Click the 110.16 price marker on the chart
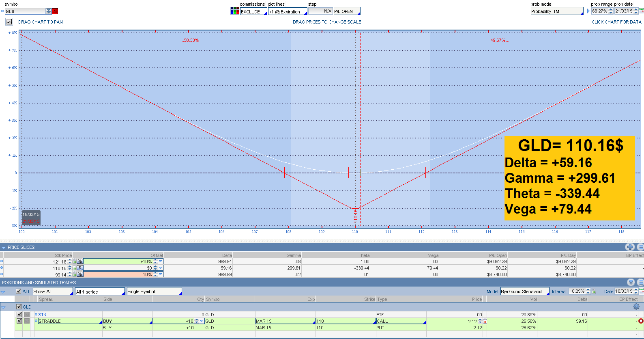Viewport: 644px width, 339px height. (x=356, y=216)
